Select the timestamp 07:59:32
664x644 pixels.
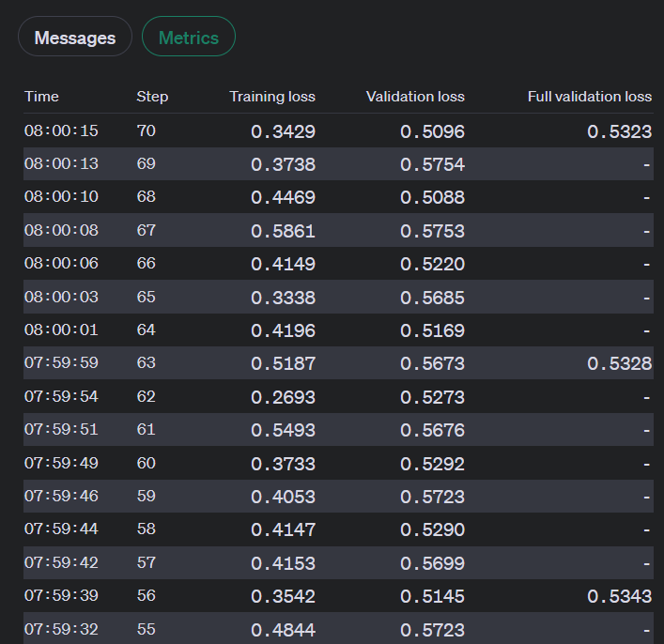61,629
